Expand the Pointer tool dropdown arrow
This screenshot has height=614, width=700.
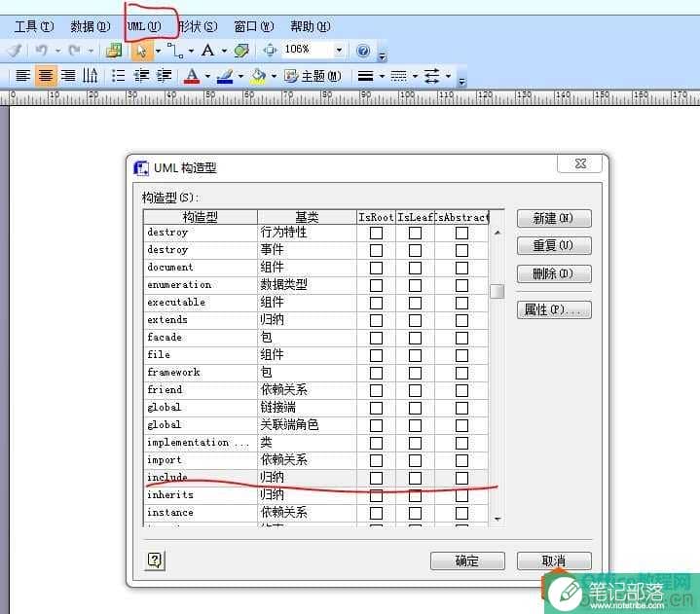[158, 51]
